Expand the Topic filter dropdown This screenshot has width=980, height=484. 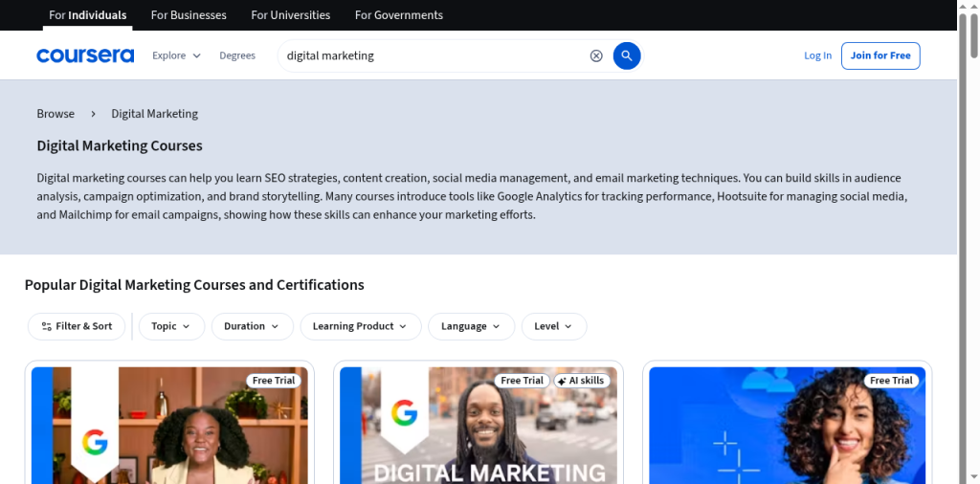click(171, 326)
